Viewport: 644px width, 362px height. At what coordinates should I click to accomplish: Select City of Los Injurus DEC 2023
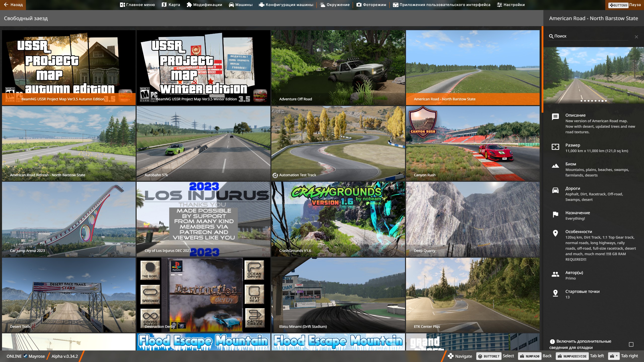point(203,219)
